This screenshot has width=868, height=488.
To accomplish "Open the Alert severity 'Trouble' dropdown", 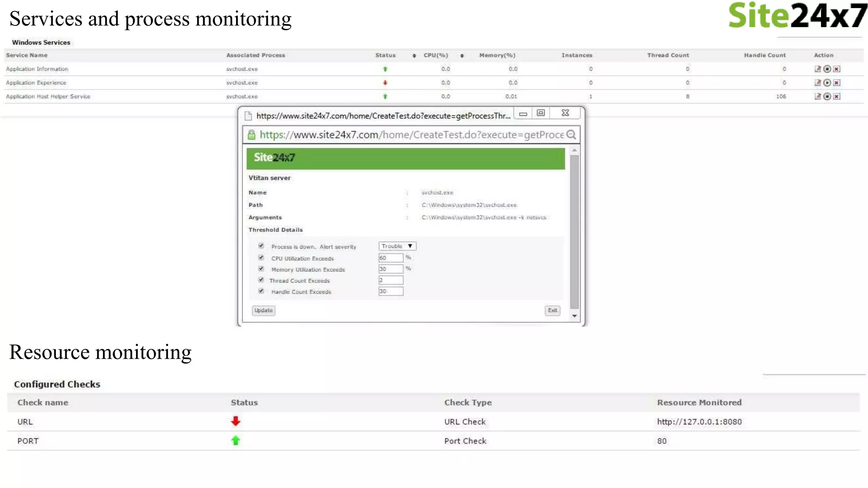I will click(x=397, y=246).
